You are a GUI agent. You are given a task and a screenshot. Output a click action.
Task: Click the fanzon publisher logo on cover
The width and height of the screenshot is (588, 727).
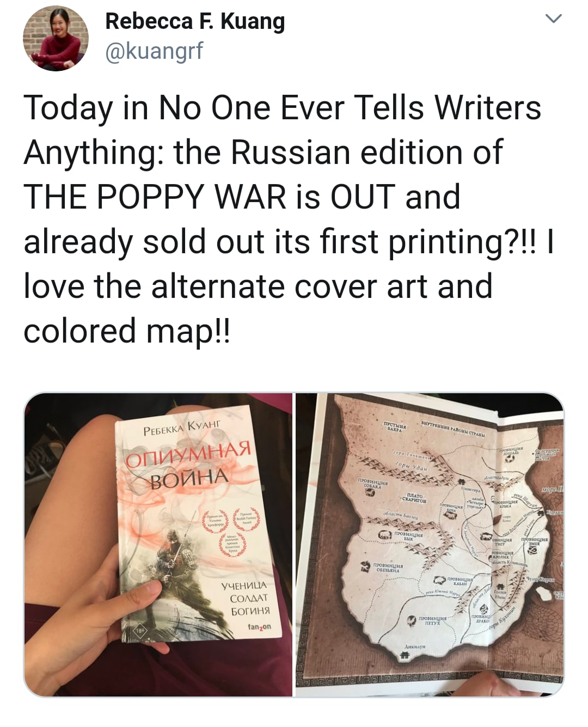point(259,626)
